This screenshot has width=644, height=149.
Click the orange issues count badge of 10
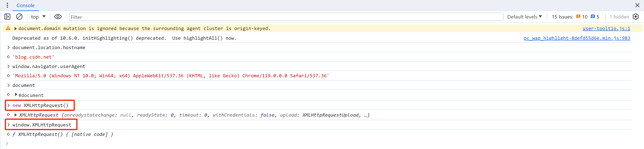(582, 17)
